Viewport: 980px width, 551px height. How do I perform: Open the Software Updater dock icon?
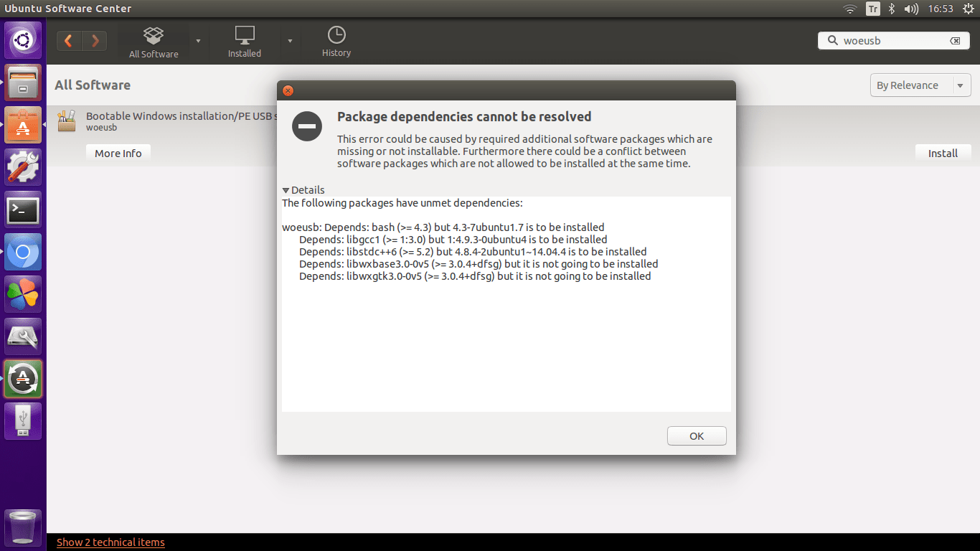24,379
